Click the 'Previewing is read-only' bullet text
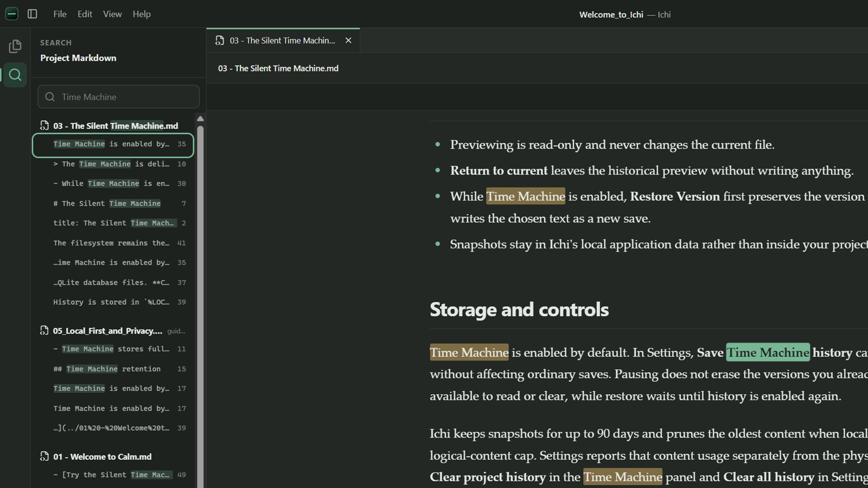868x488 pixels. pyautogui.click(x=612, y=145)
